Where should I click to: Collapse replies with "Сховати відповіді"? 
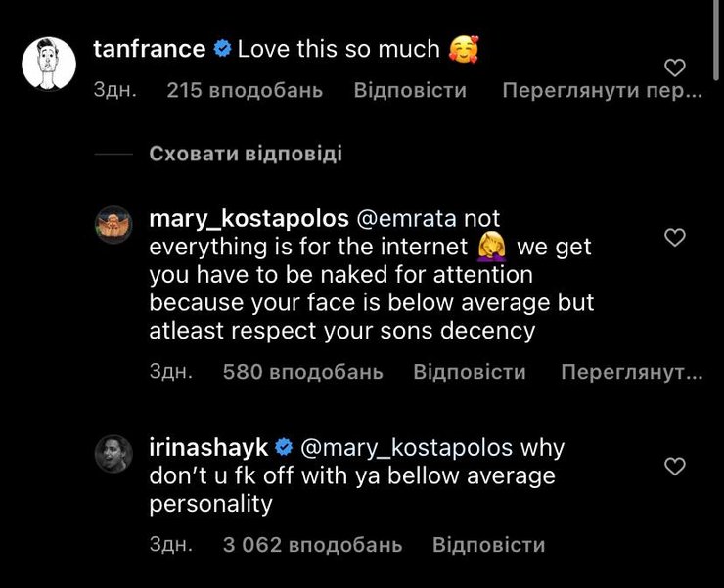[x=246, y=155]
